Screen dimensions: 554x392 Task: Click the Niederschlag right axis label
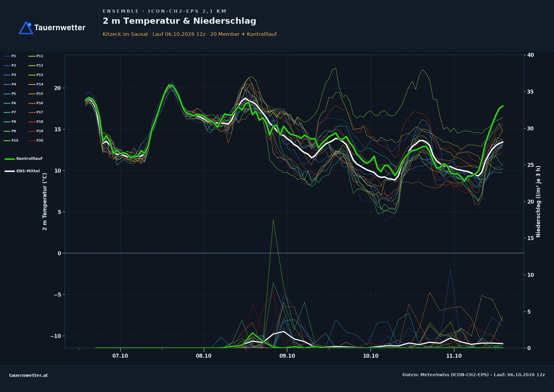(x=538, y=201)
